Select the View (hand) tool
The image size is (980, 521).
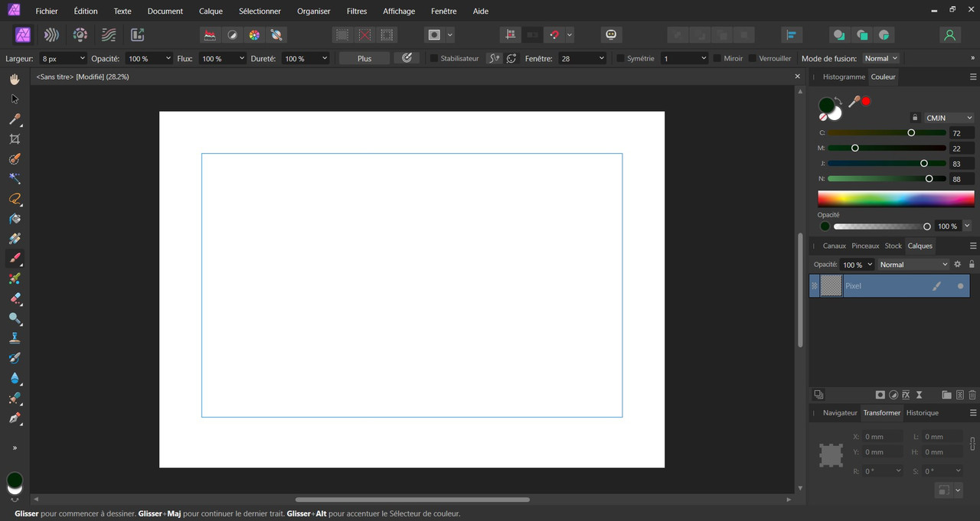click(x=15, y=79)
